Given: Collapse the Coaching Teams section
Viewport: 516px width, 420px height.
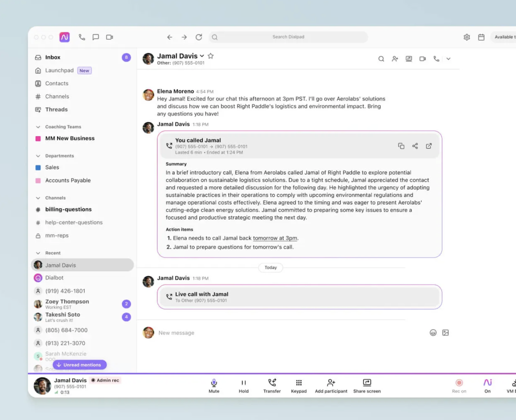Looking at the screenshot, I should tap(38, 127).
